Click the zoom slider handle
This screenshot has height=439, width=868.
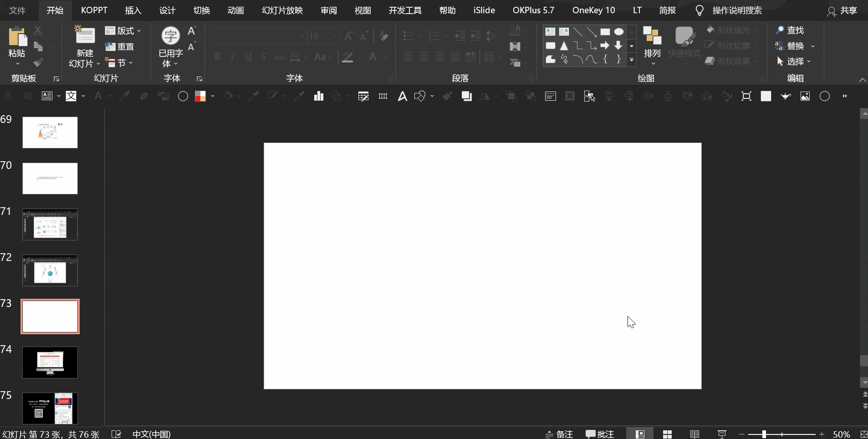click(764, 434)
